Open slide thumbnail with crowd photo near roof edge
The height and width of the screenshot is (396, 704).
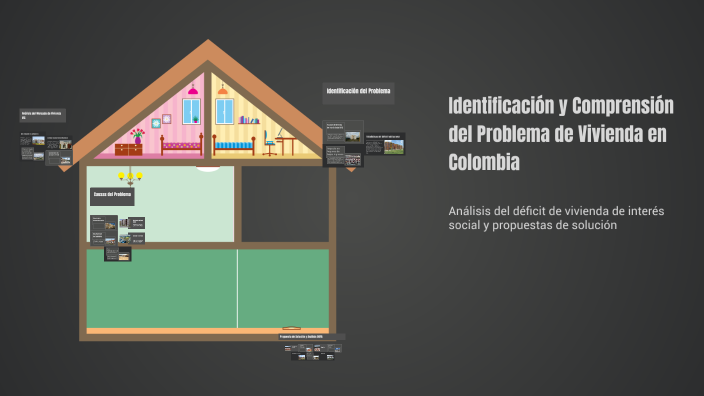pos(343,156)
